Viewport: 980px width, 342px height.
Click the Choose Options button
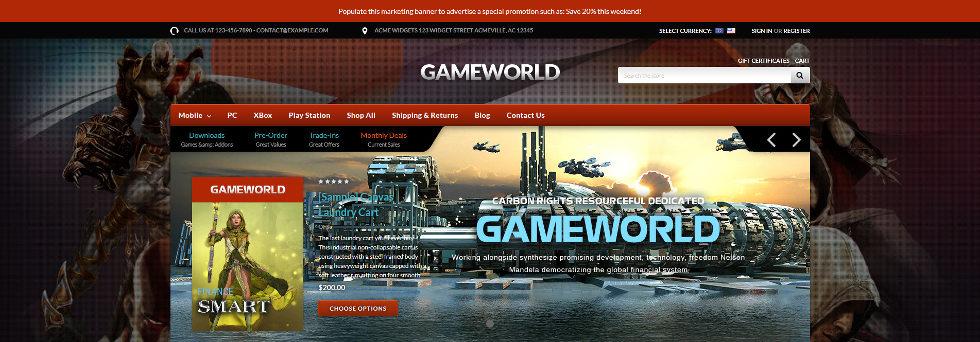click(358, 309)
